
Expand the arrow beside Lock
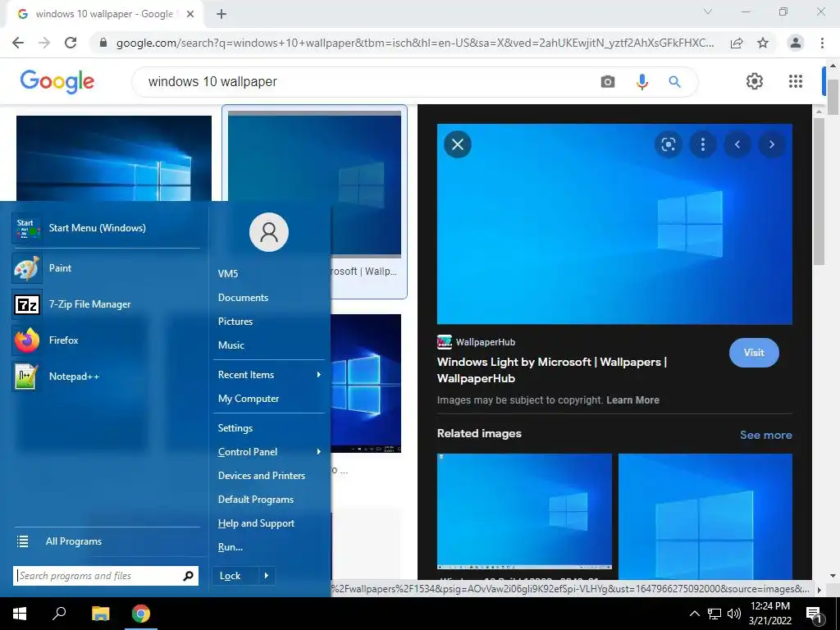tap(267, 576)
